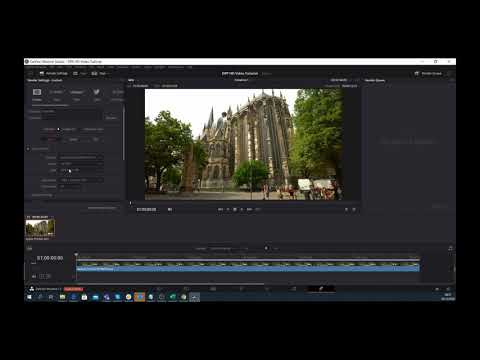Select the Vimeo render preset
The image size is (480, 360).
click(77, 92)
